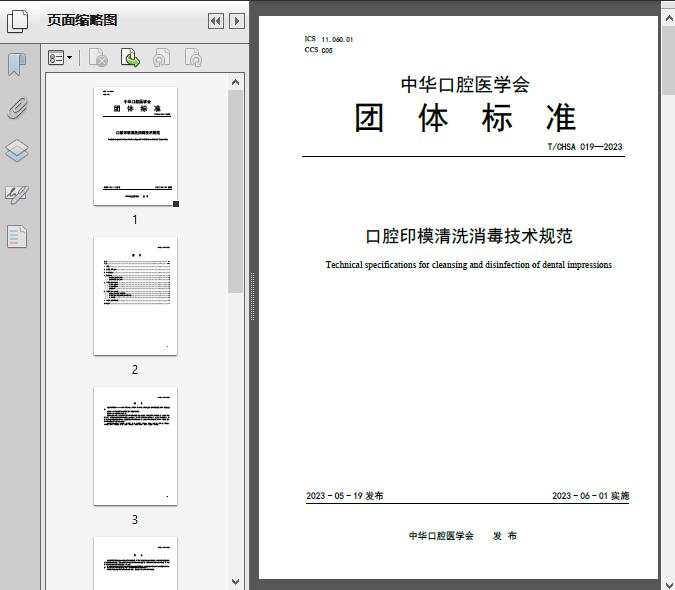Click the implementation date 2023-06-01 实施
The height and width of the screenshot is (590, 675).
tap(591, 496)
